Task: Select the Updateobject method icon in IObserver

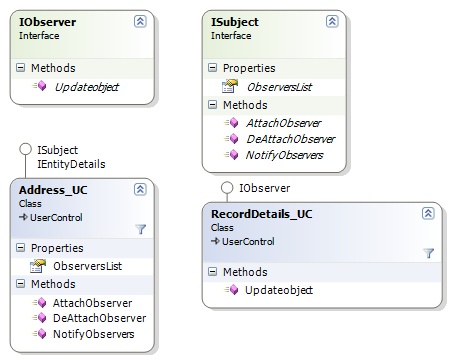Action: point(40,86)
